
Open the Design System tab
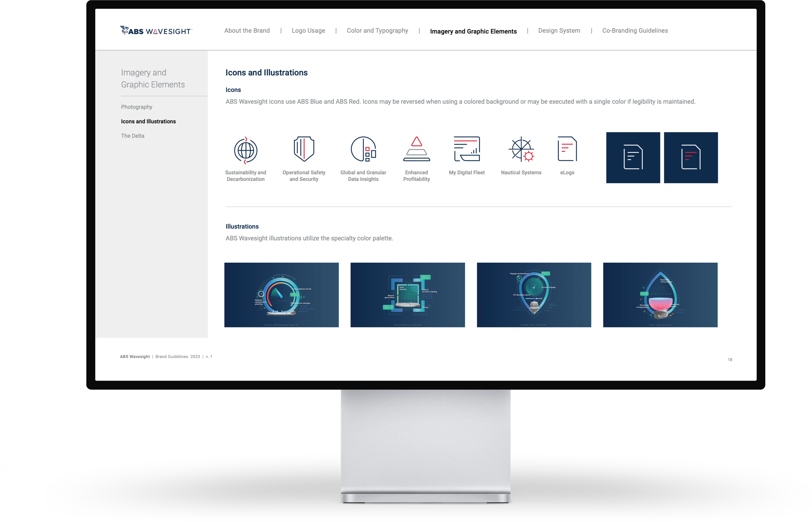559,31
